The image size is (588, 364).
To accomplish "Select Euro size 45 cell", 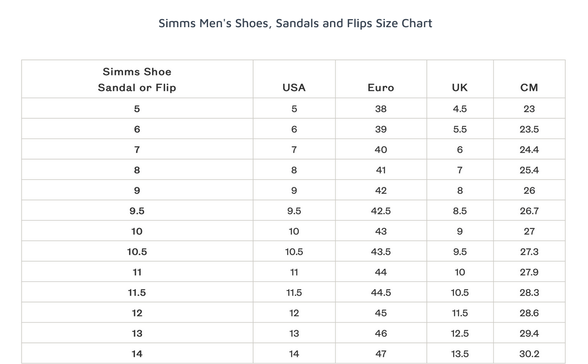I will [x=380, y=313].
